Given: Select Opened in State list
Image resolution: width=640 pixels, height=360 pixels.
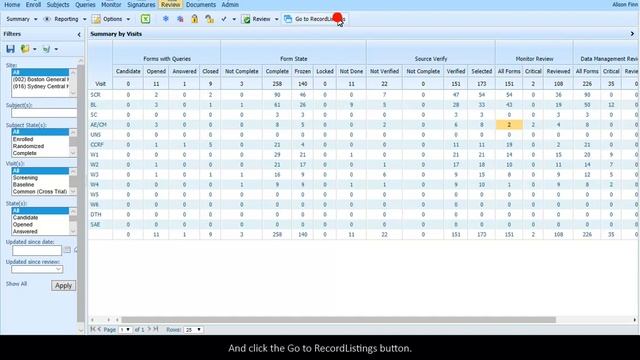Looking at the screenshot, I should click(40, 224).
